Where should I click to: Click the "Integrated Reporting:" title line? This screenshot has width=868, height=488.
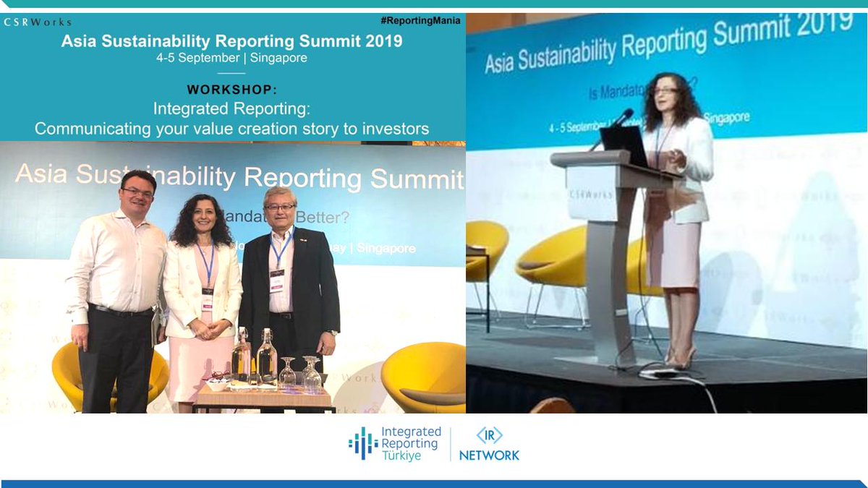[232, 108]
